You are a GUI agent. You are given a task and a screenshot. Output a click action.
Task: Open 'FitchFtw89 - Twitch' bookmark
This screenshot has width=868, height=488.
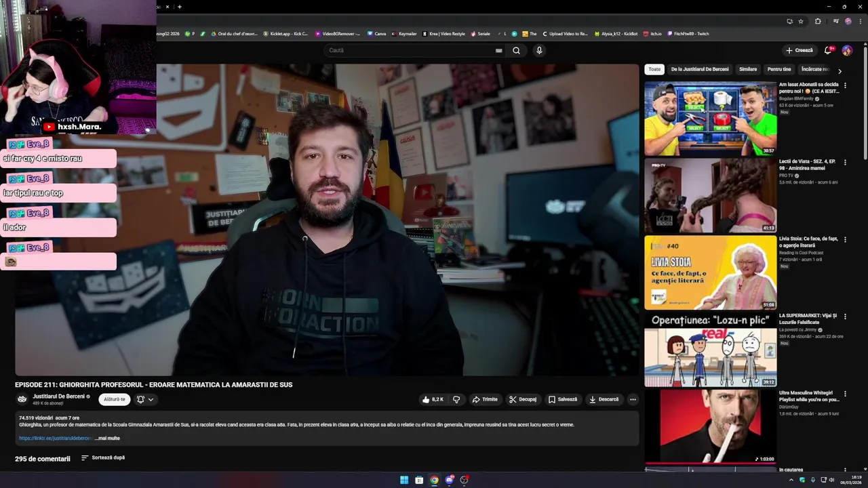[x=688, y=33]
